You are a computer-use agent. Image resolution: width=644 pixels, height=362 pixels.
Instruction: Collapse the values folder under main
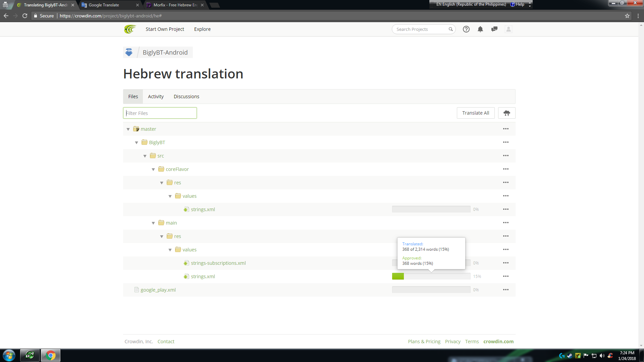(x=170, y=250)
